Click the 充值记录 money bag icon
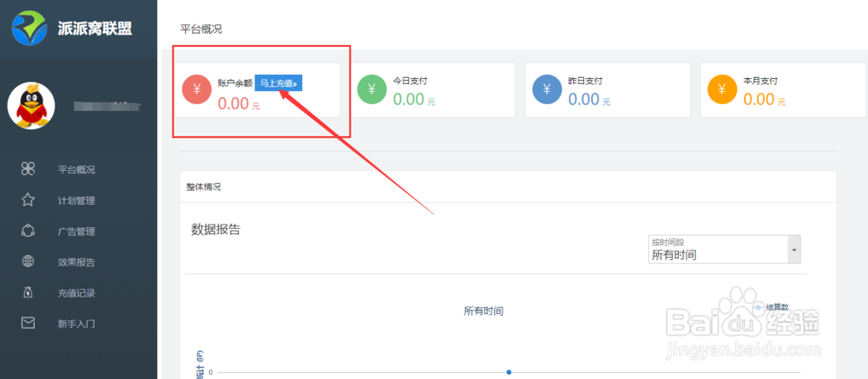Screen dimensions: 868x379 (29, 292)
